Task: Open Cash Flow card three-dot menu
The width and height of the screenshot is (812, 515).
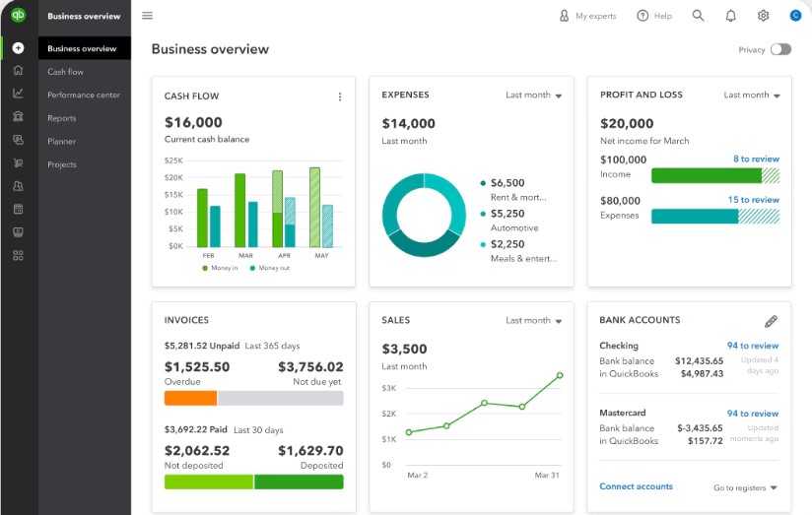Action: pos(340,97)
